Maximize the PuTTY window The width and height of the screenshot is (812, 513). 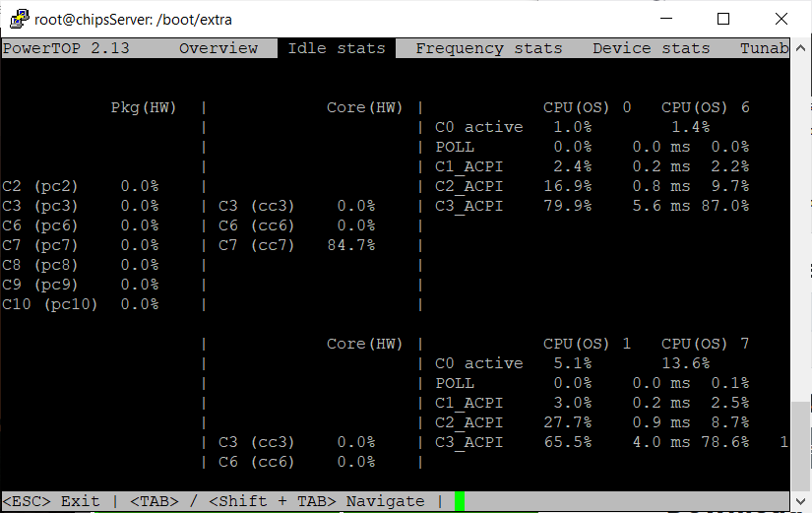723,19
